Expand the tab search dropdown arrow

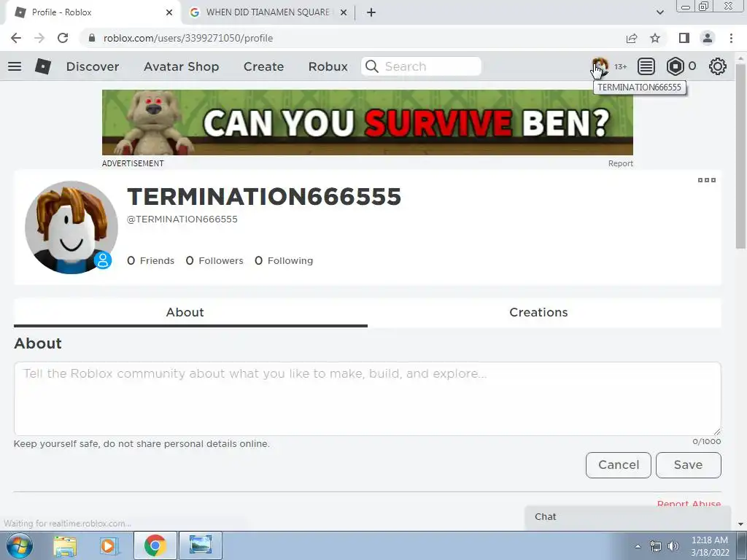[659, 12]
